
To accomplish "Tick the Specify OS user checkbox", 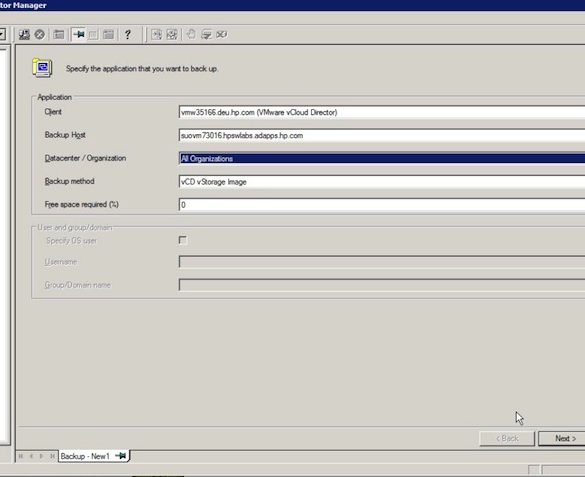I will pos(183,240).
